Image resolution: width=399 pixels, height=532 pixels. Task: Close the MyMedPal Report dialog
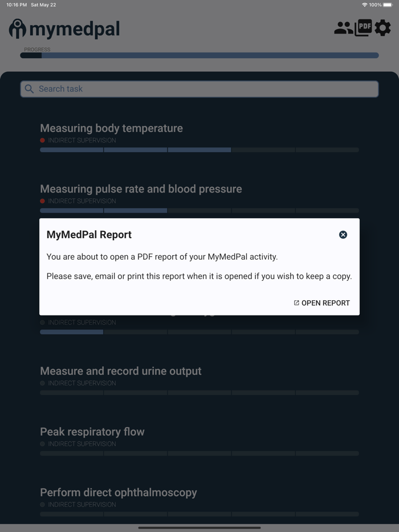click(x=343, y=235)
